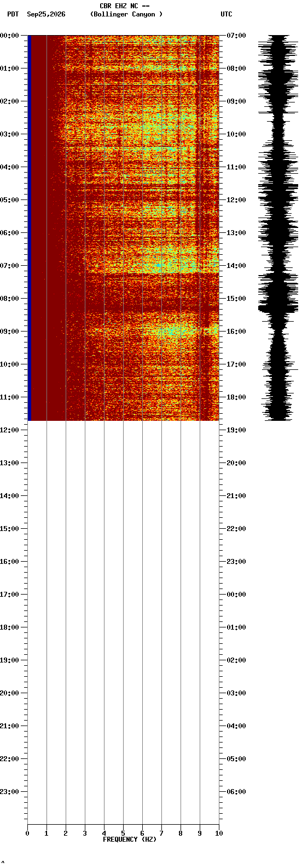The image size is (302, 868).
Task: Click the PDT time label 06:00
Action: coord(9,233)
